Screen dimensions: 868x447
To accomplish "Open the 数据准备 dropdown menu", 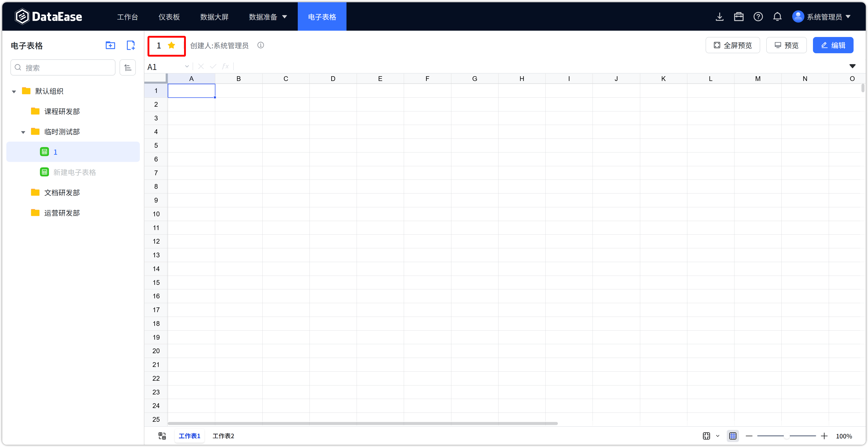I will 268,16.
